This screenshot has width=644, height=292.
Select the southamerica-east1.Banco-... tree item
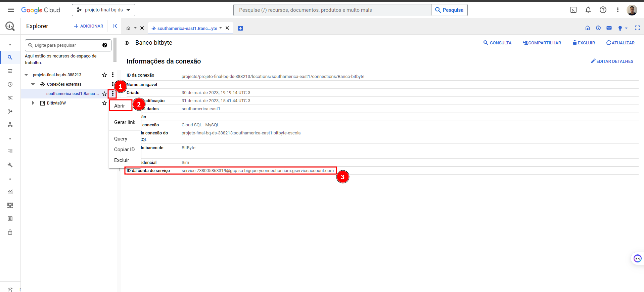pos(73,94)
